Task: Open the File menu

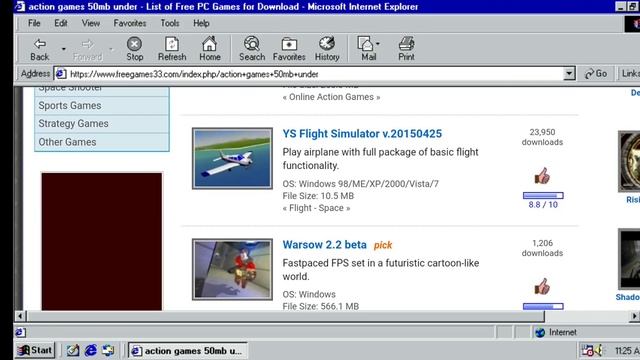Action: coord(34,23)
